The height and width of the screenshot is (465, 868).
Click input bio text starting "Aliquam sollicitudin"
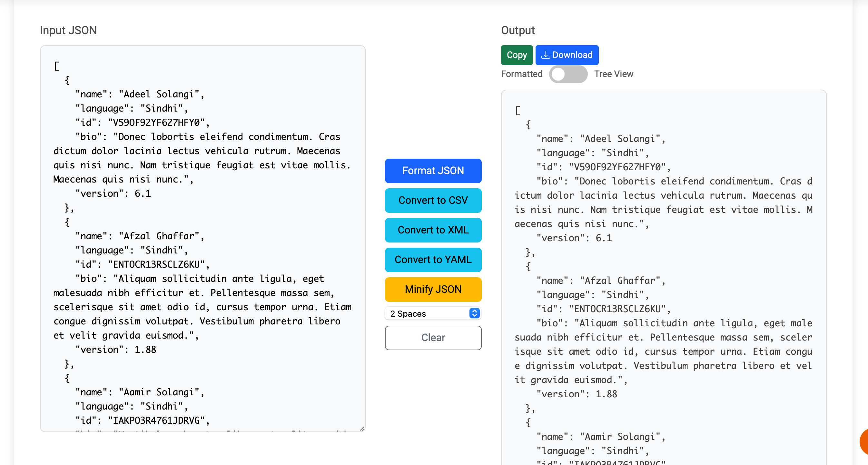click(202, 307)
